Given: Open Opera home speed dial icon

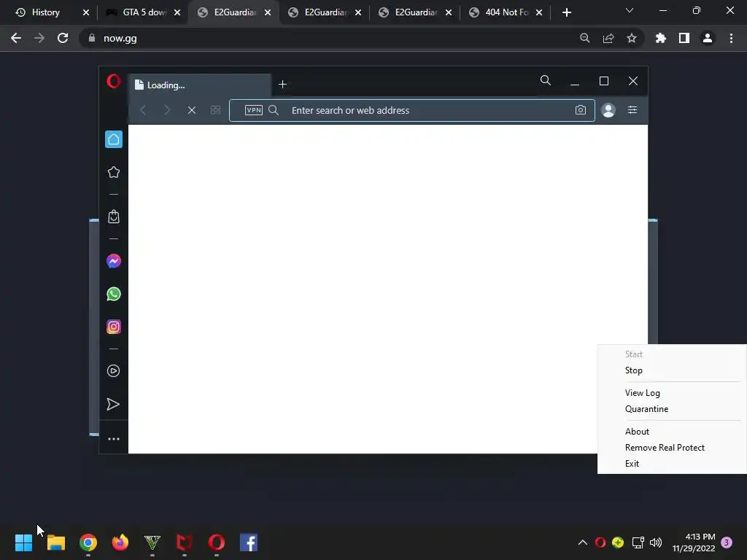Looking at the screenshot, I should (x=113, y=139).
